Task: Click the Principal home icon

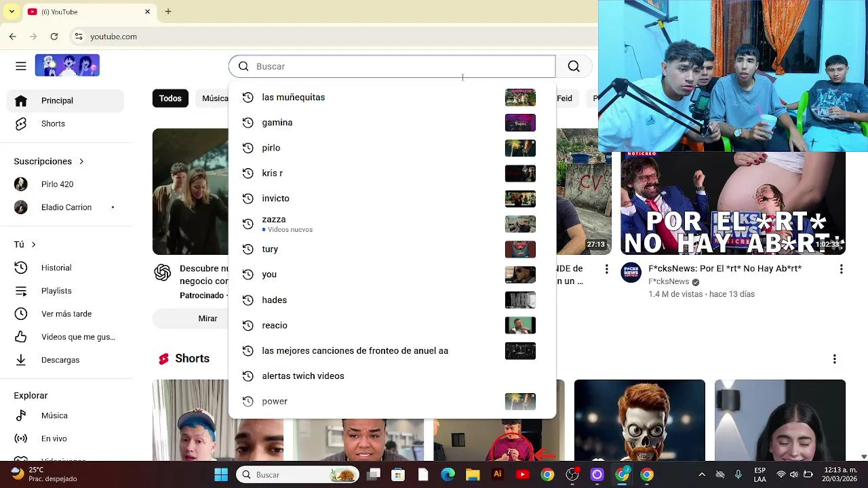Action: pyautogui.click(x=21, y=100)
